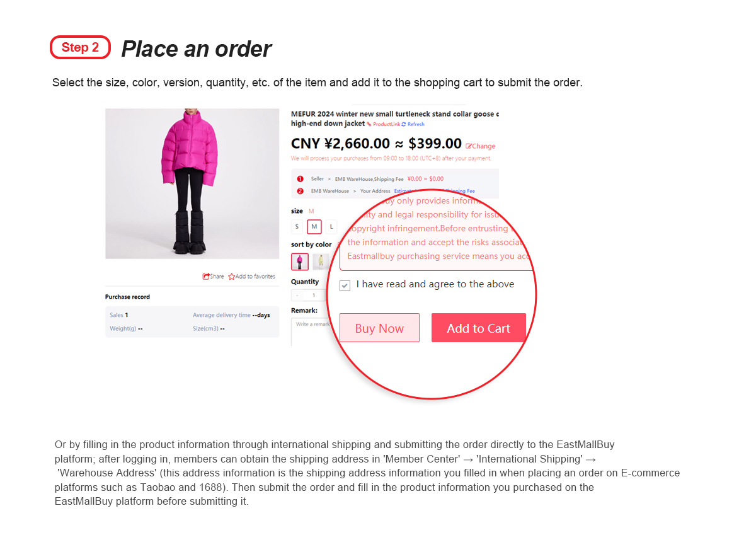756x535 pixels.
Task: Click the large pink jacket product image
Action: 192,183
